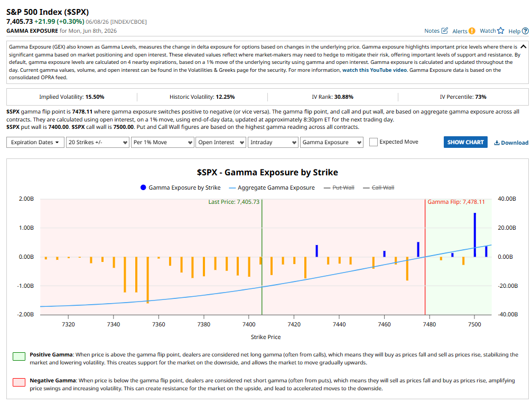Open the Help question mark icon
Screen dimensions: 532x404
(x=525, y=31)
